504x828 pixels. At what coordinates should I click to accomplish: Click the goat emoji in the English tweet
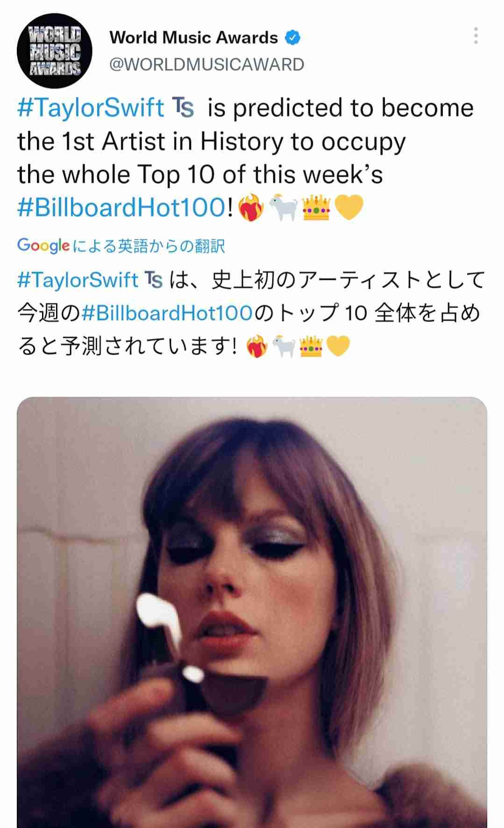point(284,207)
